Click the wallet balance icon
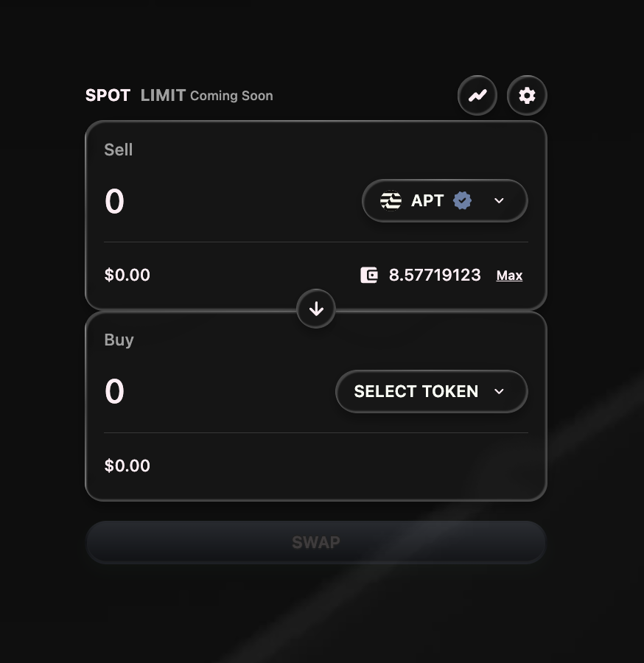The width and height of the screenshot is (644, 663). click(x=369, y=276)
